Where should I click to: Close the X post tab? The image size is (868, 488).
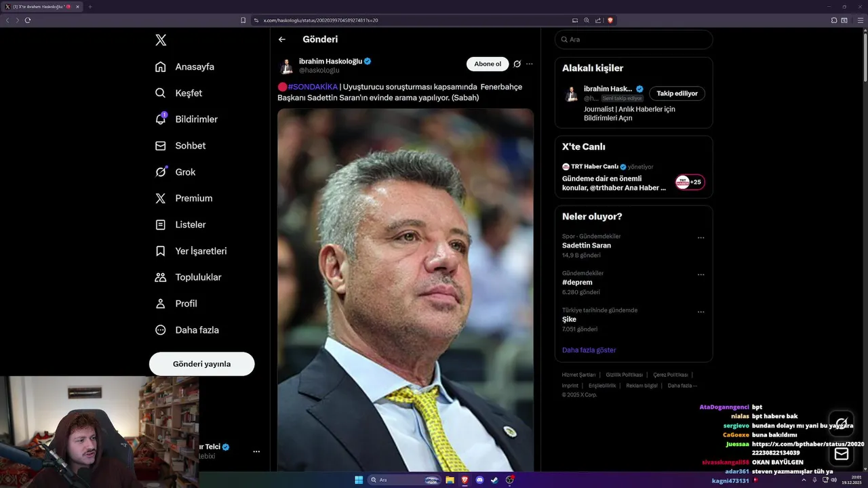(x=77, y=7)
